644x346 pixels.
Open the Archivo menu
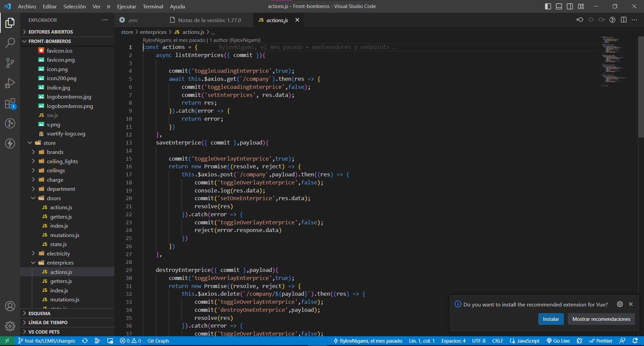click(x=27, y=6)
